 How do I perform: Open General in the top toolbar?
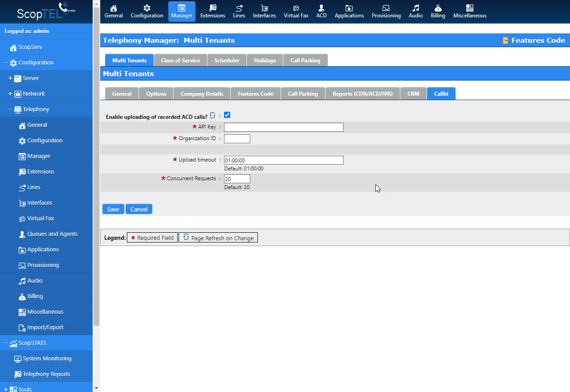[114, 12]
